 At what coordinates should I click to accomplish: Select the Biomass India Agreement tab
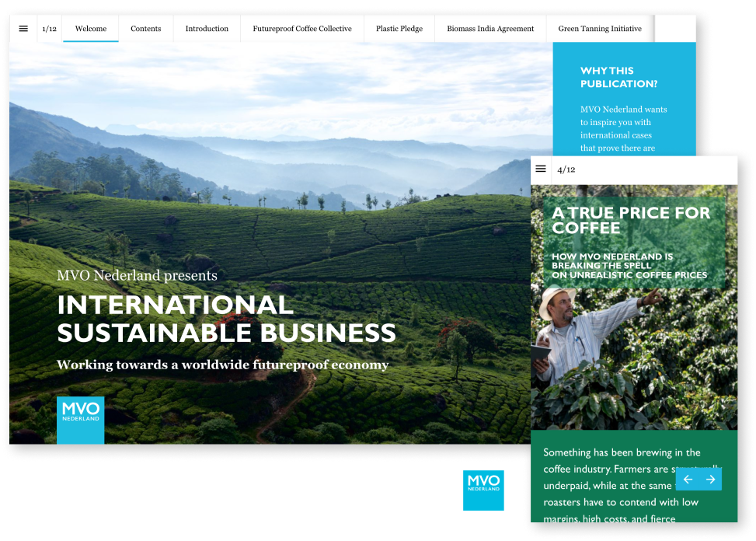490,29
